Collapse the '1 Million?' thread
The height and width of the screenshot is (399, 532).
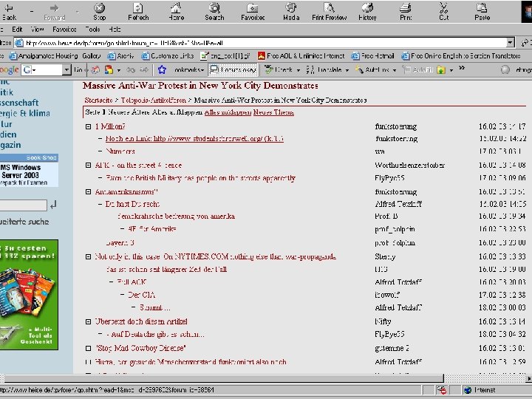point(88,126)
